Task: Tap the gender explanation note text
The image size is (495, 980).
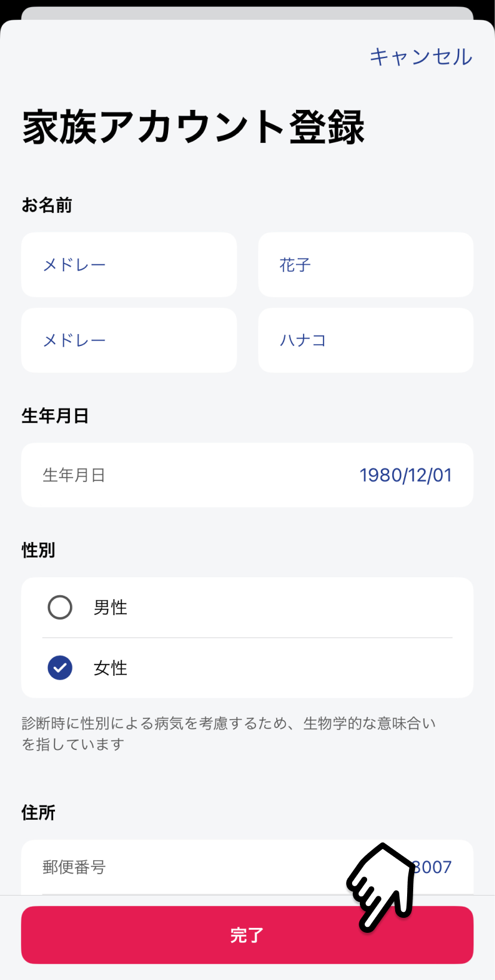Action: [228, 734]
